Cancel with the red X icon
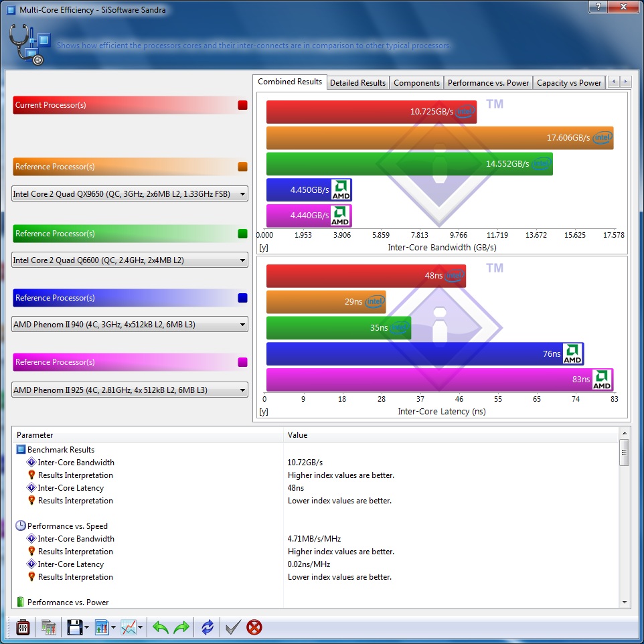The image size is (644, 644). (254, 627)
